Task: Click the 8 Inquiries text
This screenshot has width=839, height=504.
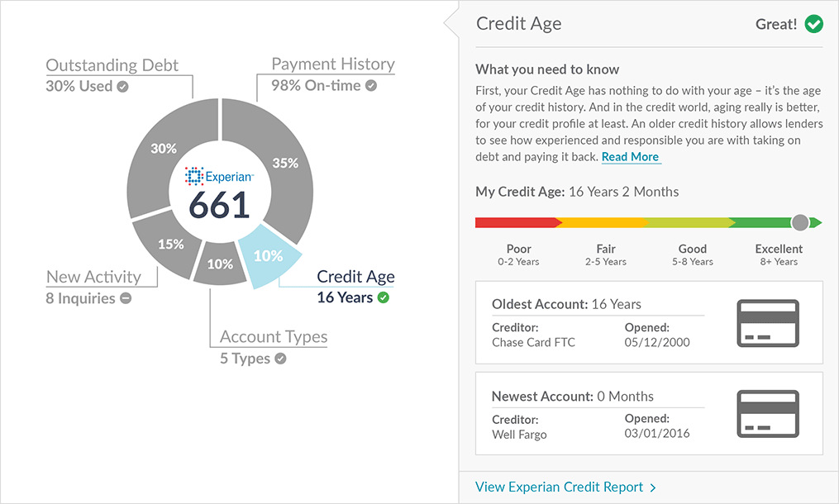Action: click(x=80, y=298)
